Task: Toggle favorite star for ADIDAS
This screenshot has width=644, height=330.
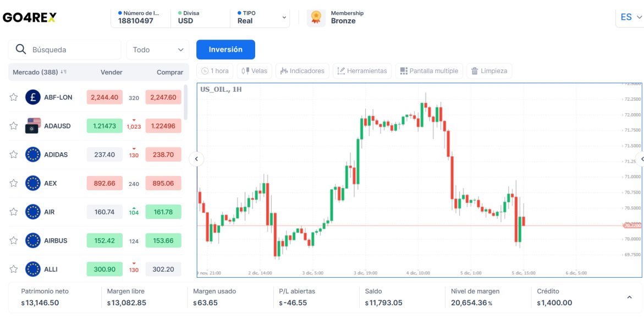Action: 14,155
